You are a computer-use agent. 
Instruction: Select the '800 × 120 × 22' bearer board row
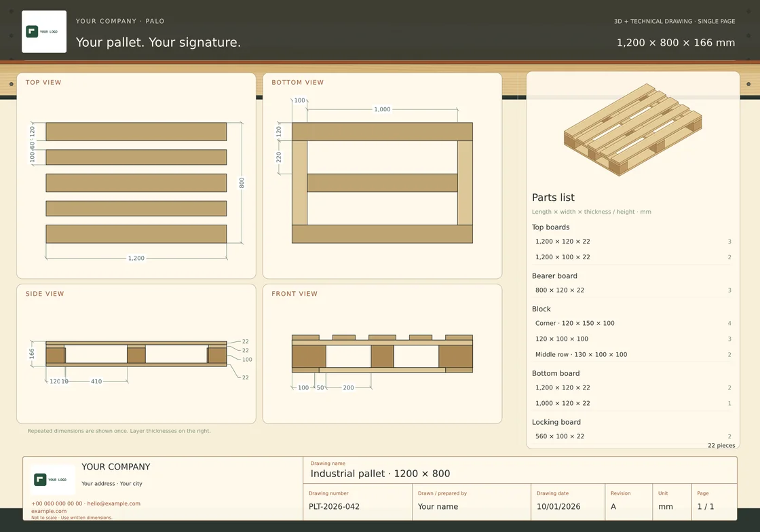(x=632, y=290)
